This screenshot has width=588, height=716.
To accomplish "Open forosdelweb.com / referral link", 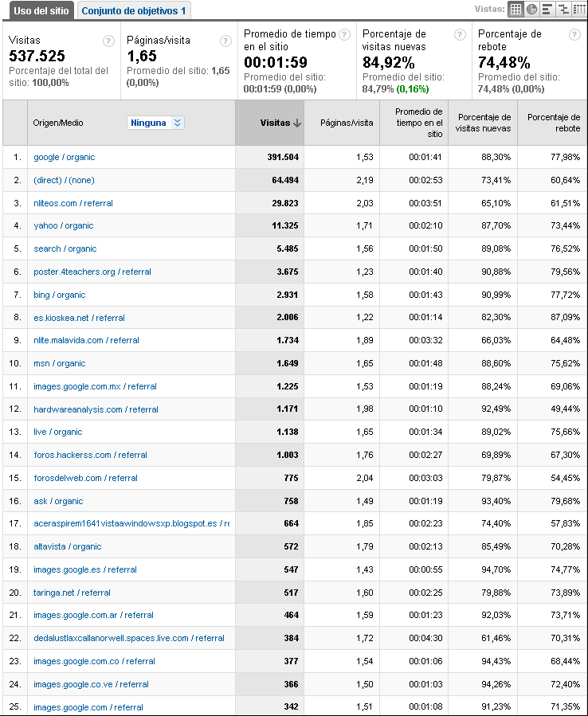I will (x=85, y=478).
